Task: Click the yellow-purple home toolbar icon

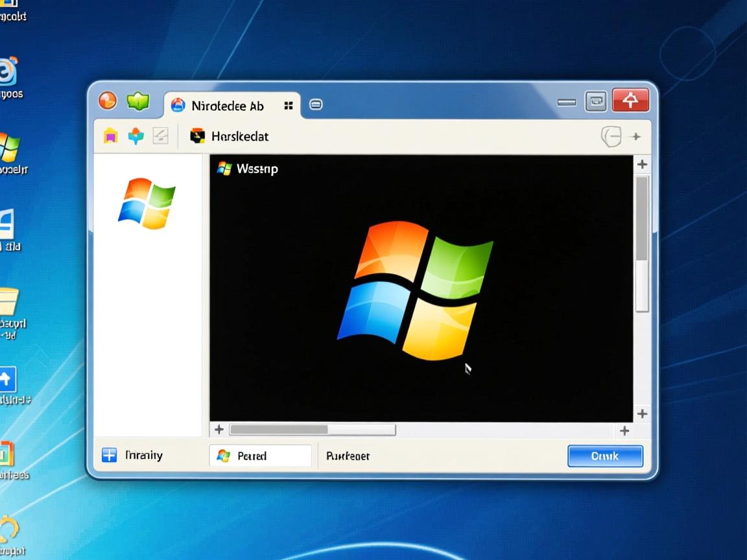Action: pyautogui.click(x=111, y=136)
